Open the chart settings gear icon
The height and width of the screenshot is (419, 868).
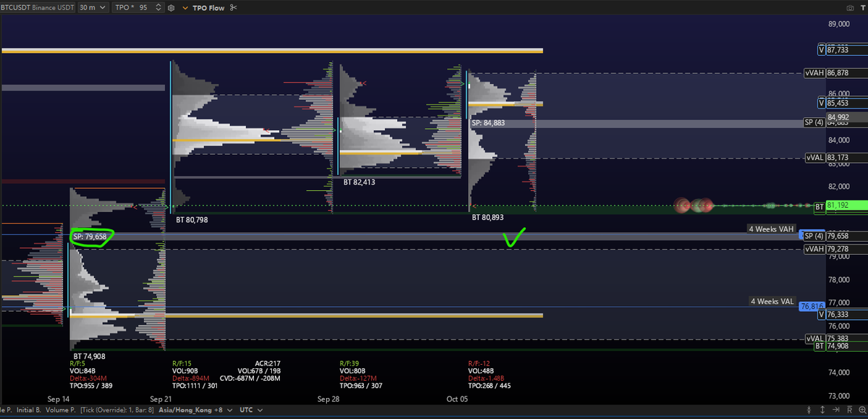click(x=171, y=7)
